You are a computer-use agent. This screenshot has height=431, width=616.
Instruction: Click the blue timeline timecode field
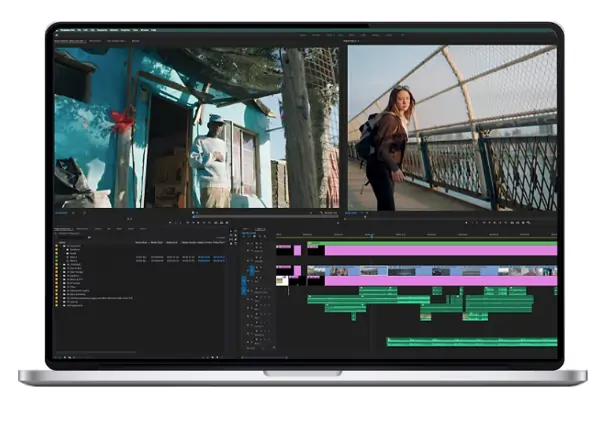[x=249, y=233]
